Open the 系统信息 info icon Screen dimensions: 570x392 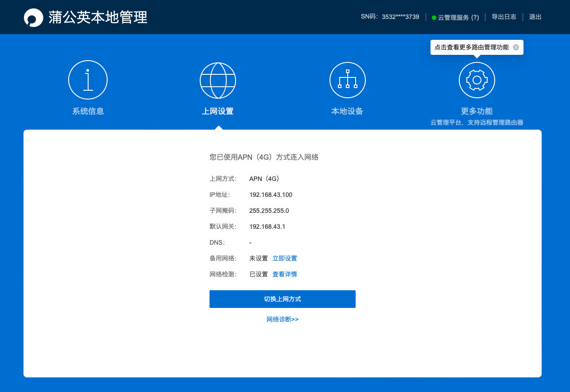(x=88, y=80)
